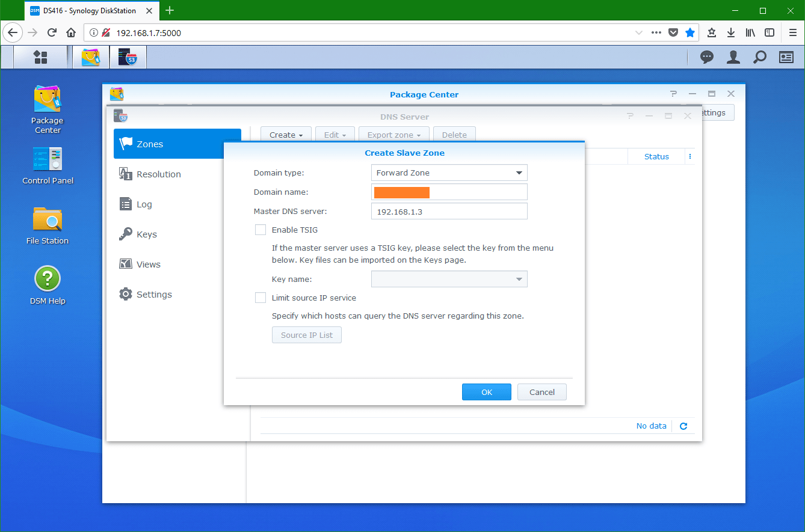Open the DSM user options icon
805x532 pixels.
733,57
